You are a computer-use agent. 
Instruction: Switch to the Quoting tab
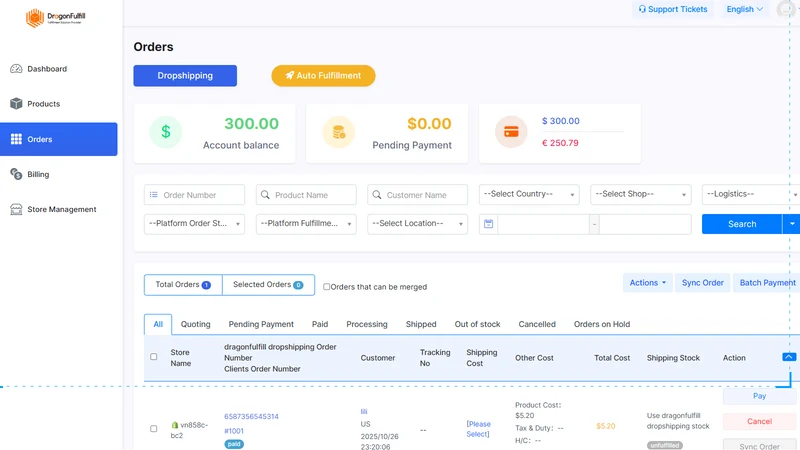point(195,324)
